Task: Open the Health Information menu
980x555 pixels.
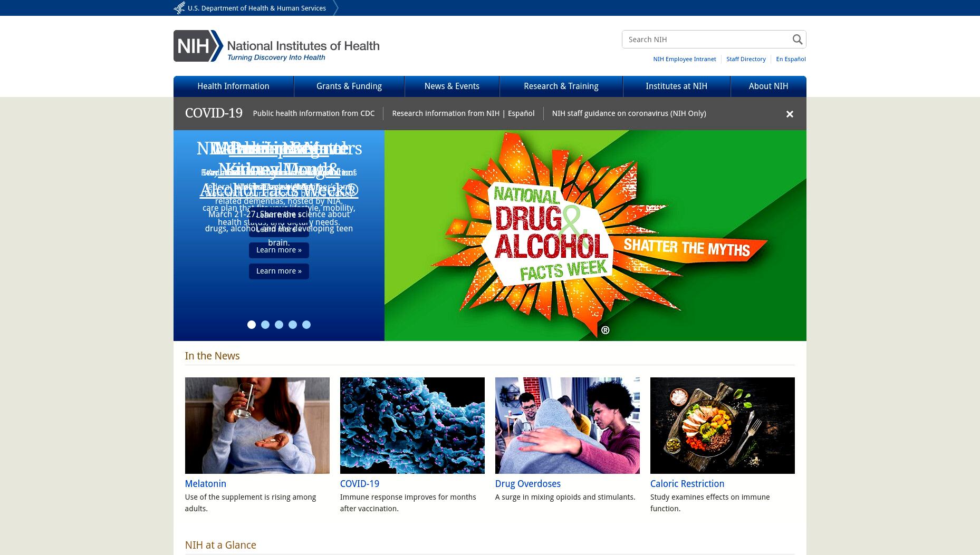Action: click(x=233, y=86)
